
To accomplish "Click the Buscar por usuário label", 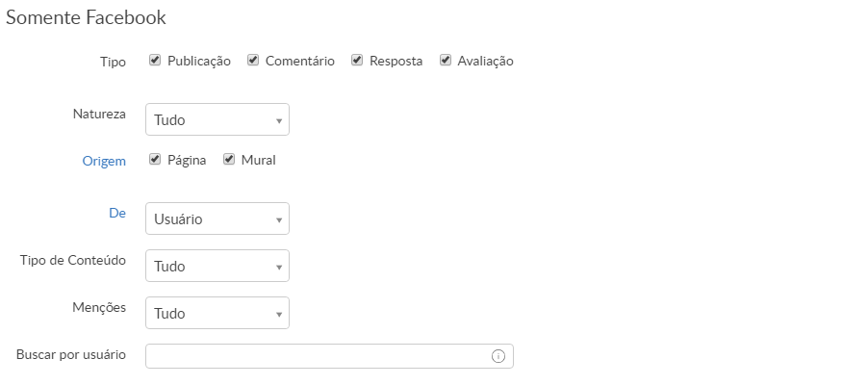I will coord(71,354).
